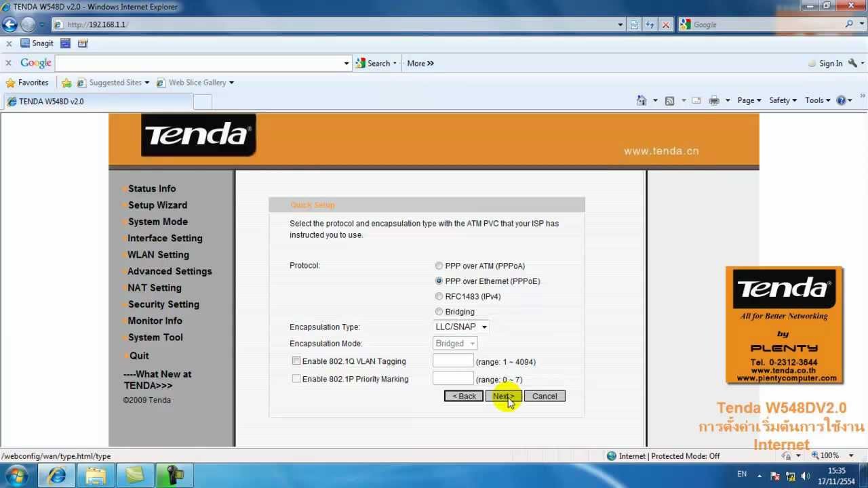Click the Action Center flag icon
Image resolution: width=868 pixels, height=488 pixels.
(776, 475)
